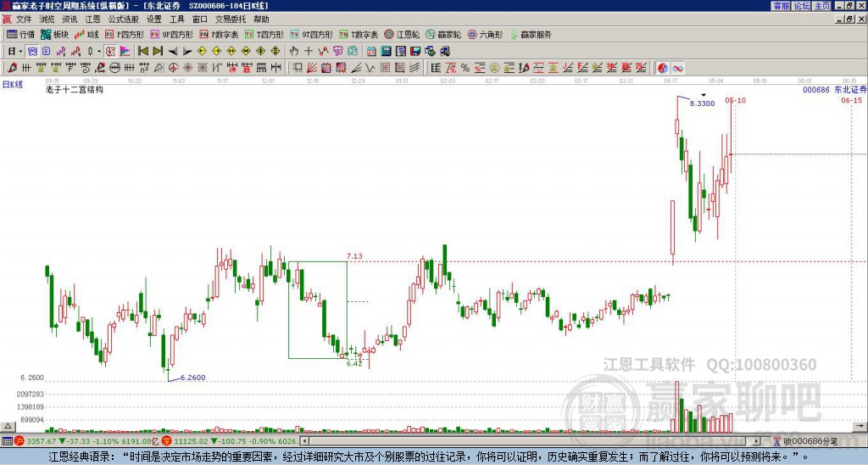Open the 江恩轮 tool
The width and height of the screenshot is (868, 465).
[x=402, y=34]
